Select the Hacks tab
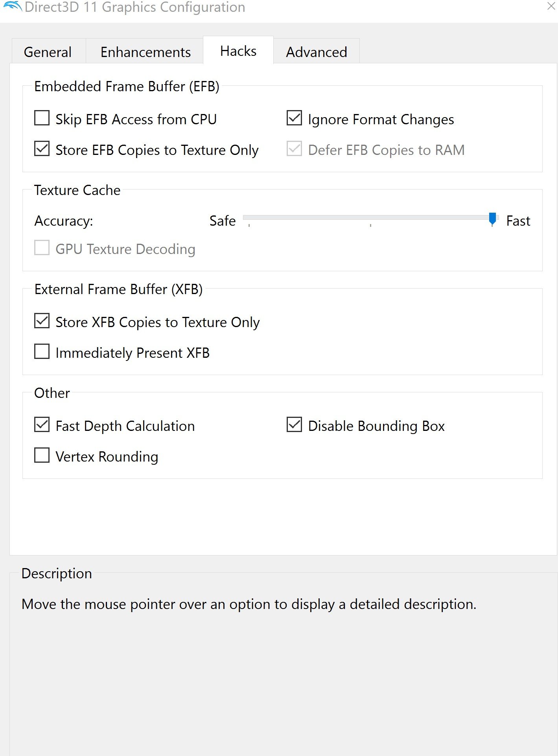 tap(238, 51)
